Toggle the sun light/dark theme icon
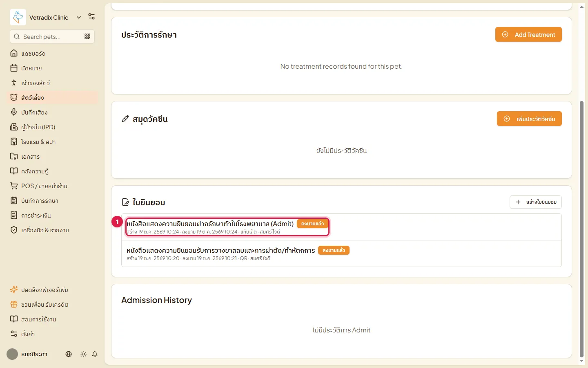 point(84,354)
